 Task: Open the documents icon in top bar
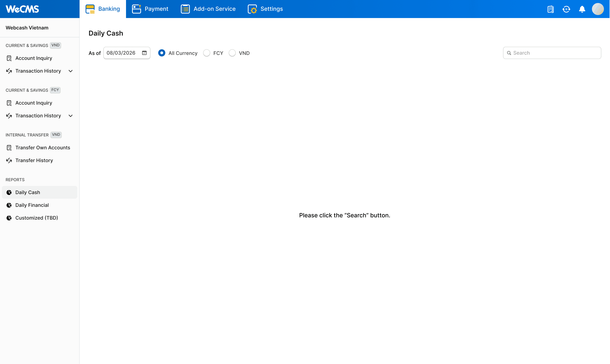click(550, 9)
